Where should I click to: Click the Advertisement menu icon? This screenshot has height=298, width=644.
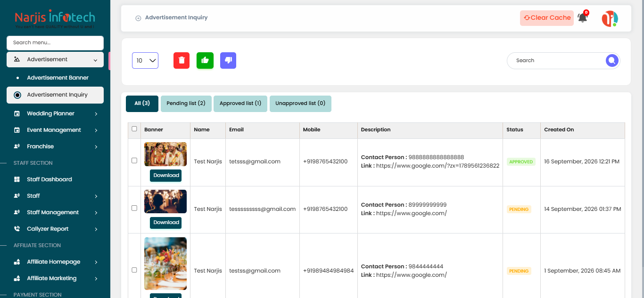[17, 59]
